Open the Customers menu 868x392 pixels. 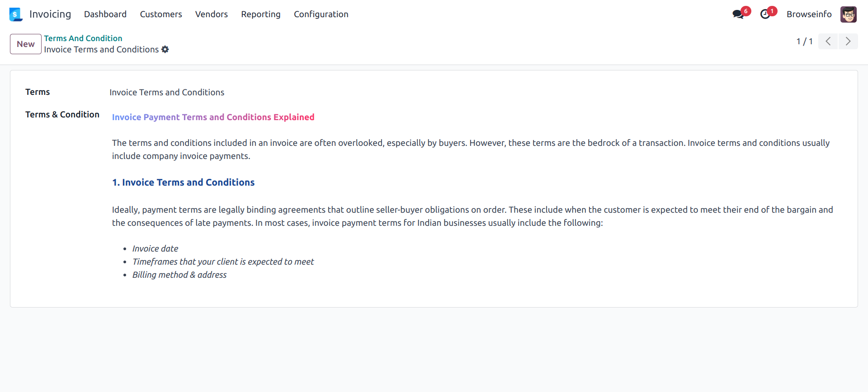coord(161,14)
